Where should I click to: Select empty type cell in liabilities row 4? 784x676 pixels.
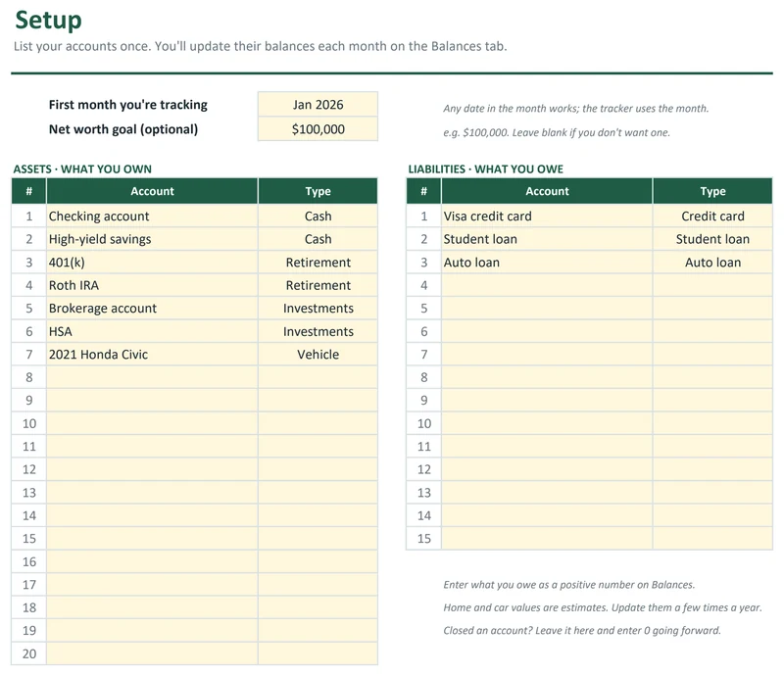[x=712, y=285]
